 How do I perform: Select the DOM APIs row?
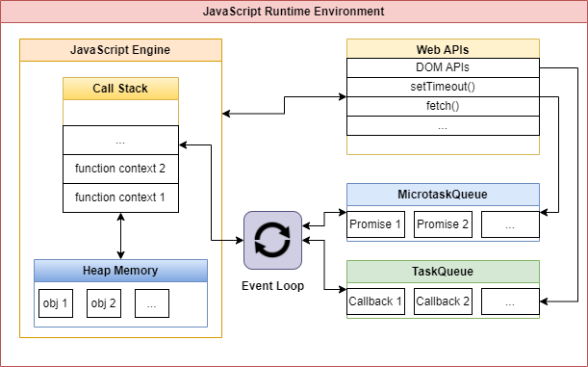(x=443, y=68)
